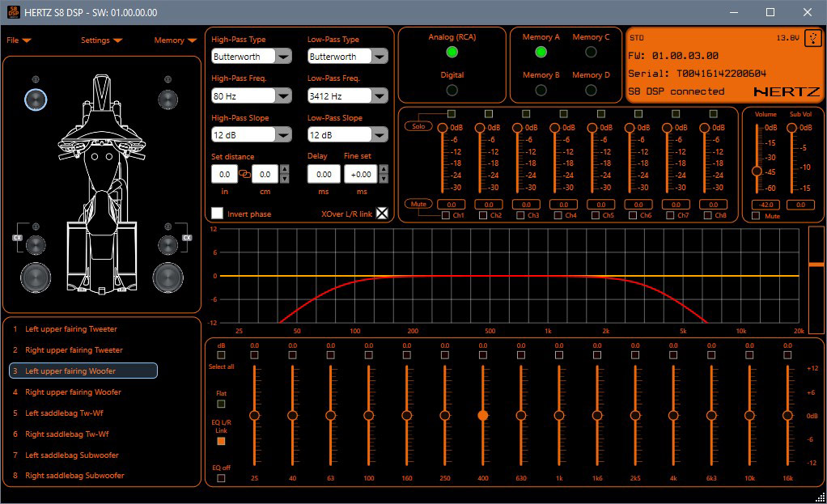827x504 pixels.
Task: Tick the Ch4 mute checkbox
Action: click(558, 215)
